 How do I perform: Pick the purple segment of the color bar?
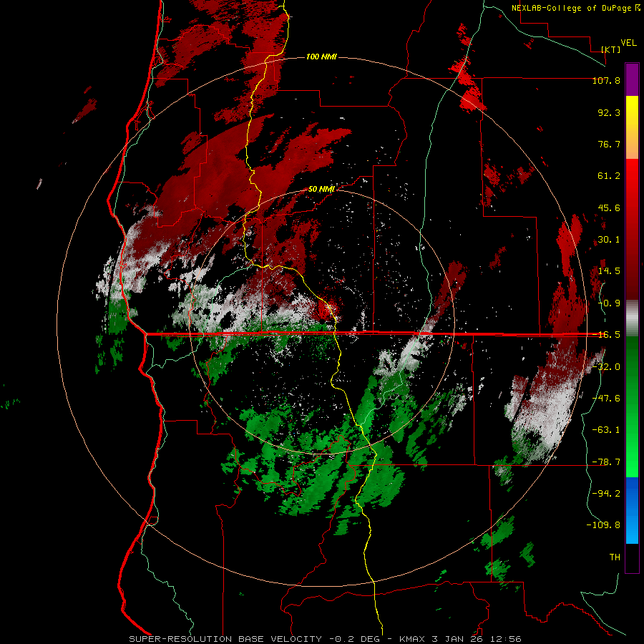(632, 80)
